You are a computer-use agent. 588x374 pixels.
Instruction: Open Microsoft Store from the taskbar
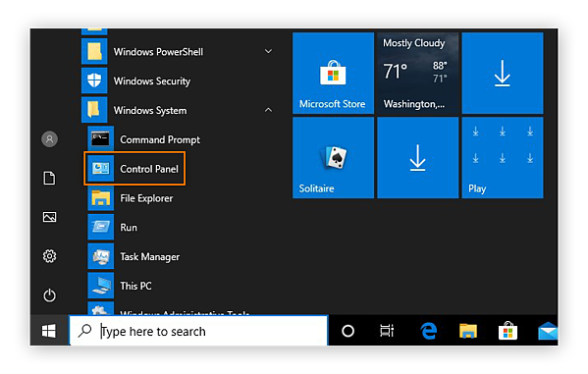[x=508, y=331]
